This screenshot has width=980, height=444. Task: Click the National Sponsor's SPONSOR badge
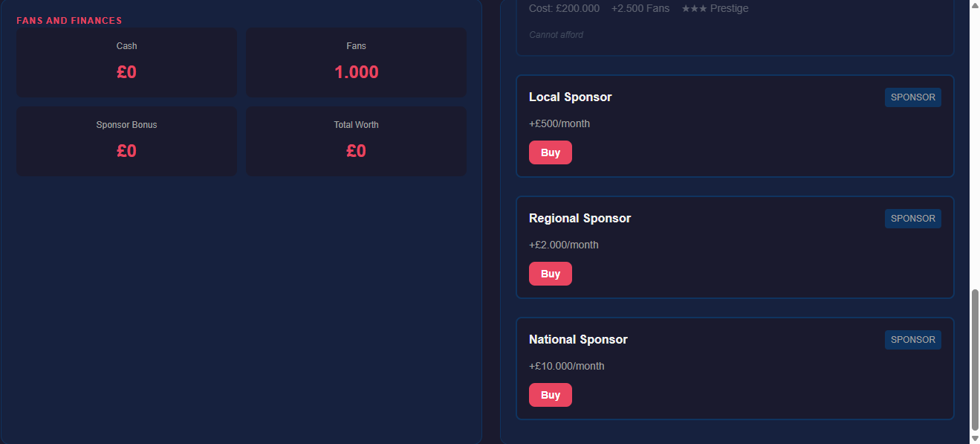point(912,340)
